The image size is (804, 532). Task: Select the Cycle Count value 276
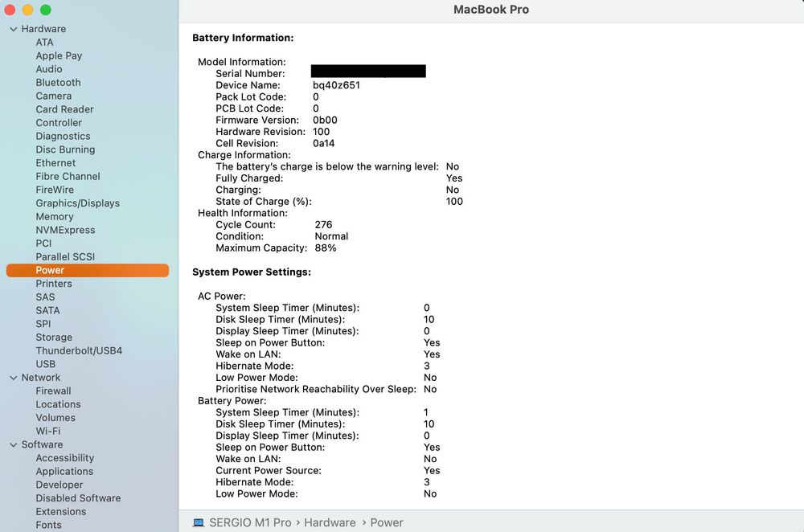coord(323,224)
